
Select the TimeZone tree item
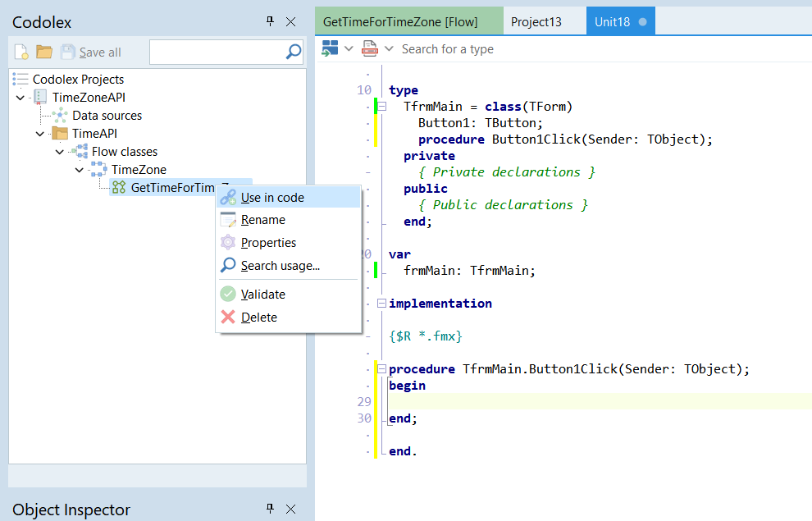coord(139,170)
